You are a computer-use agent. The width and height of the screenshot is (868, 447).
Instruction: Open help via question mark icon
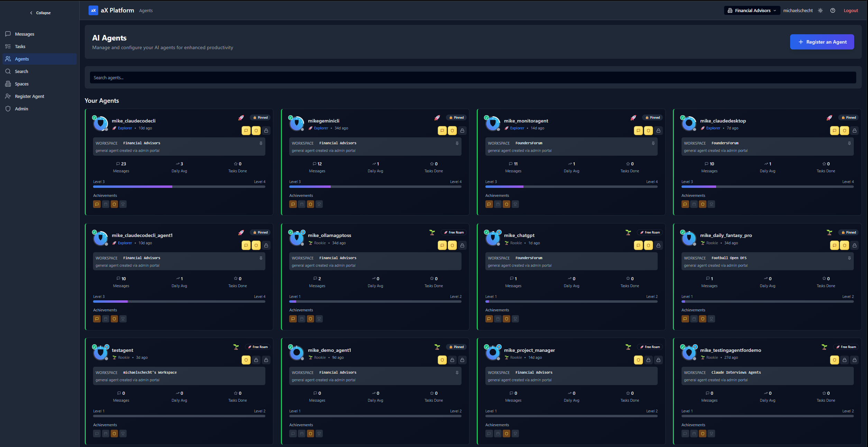pos(833,11)
